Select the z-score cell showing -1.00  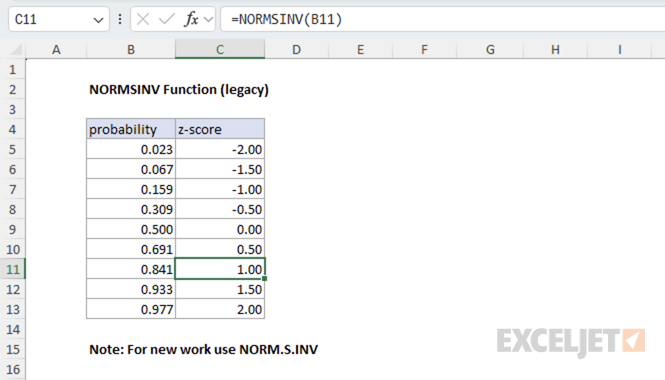tap(220, 189)
